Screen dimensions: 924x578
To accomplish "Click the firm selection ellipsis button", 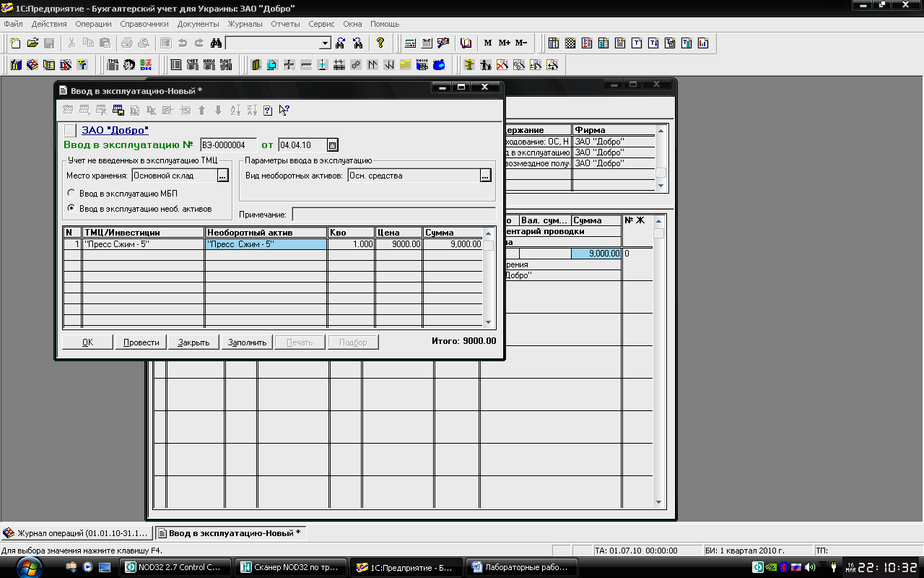I will [69, 130].
